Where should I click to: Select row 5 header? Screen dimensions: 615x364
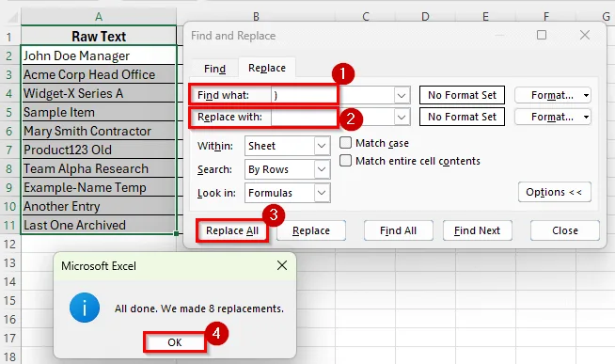9,112
